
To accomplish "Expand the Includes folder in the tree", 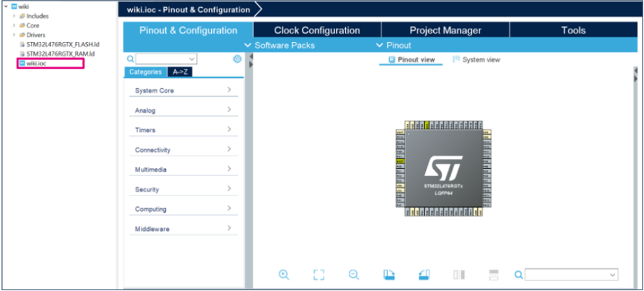I will (x=15, y=16).
